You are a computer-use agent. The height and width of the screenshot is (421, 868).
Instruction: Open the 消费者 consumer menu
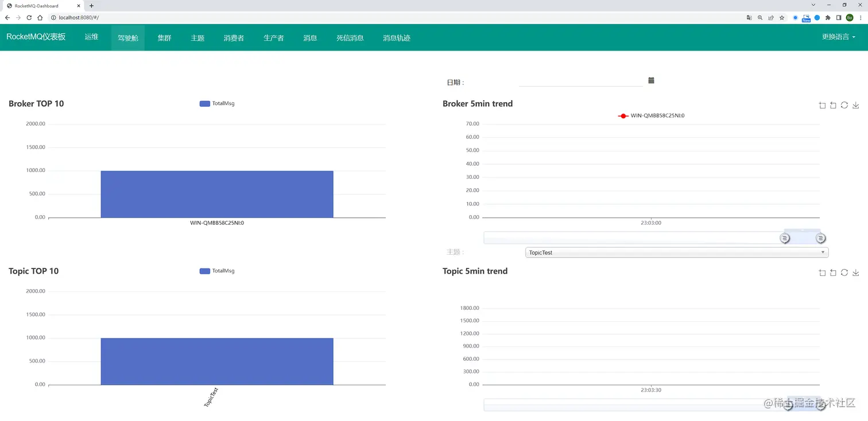tap(234, 38)
